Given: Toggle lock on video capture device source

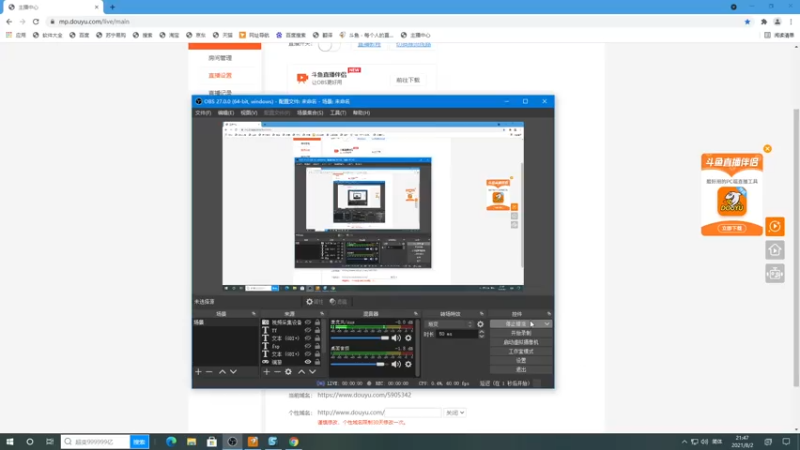Looking at the screenshot, I should tap(317, 322).
